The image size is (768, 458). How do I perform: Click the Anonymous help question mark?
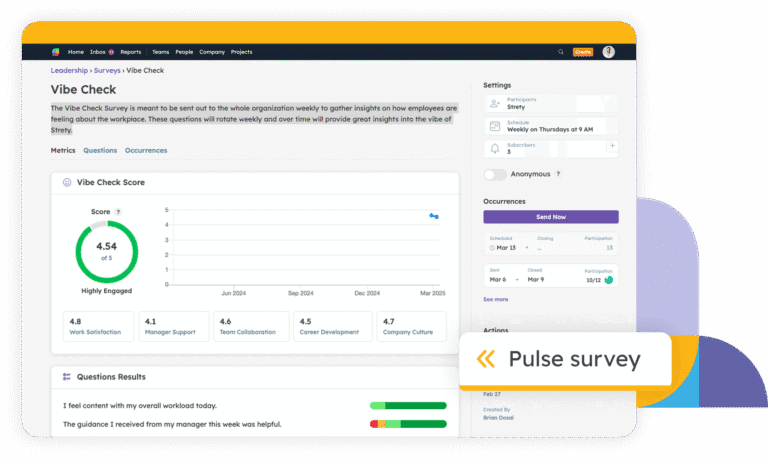(558, 174)
